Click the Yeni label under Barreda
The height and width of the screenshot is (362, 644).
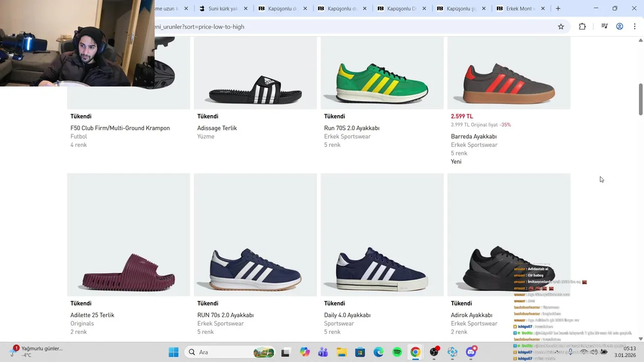click(x=456, y=161)
